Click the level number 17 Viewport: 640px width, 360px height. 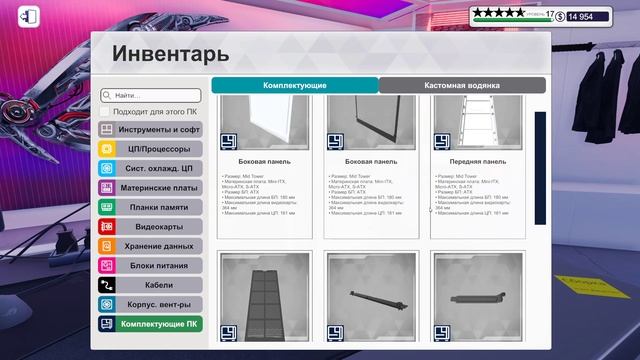pyautogui.click(x=550, y=14)
